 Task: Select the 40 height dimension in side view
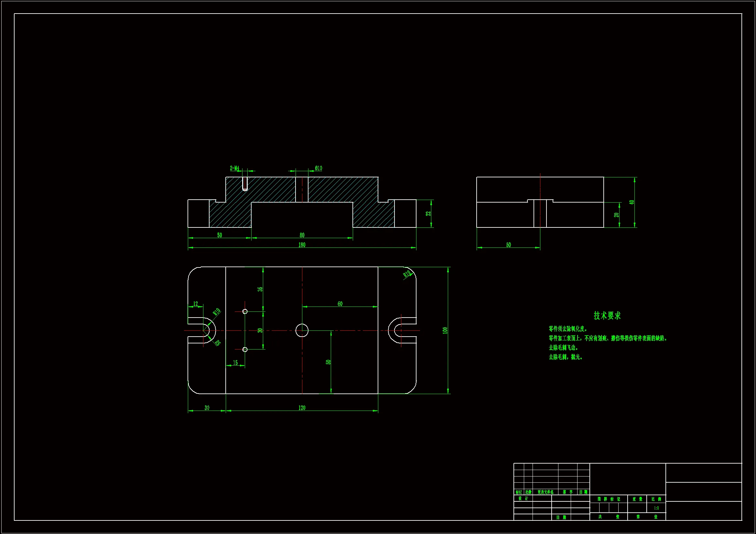click(632, 202)
